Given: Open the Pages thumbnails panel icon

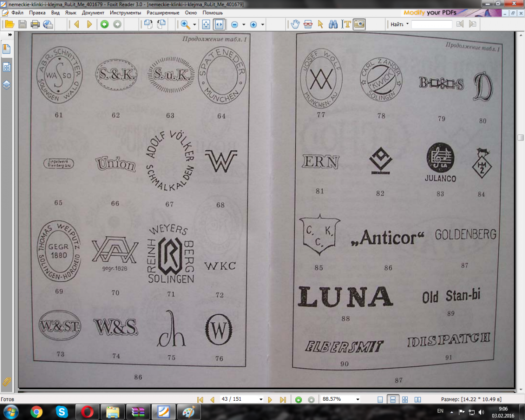Looking at the screenshot, I should [x=7, y=67].
